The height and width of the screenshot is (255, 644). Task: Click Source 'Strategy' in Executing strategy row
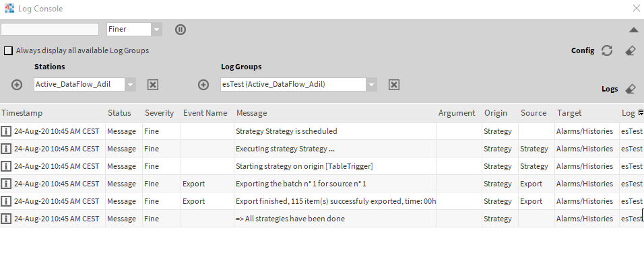[x=534, y=149]
